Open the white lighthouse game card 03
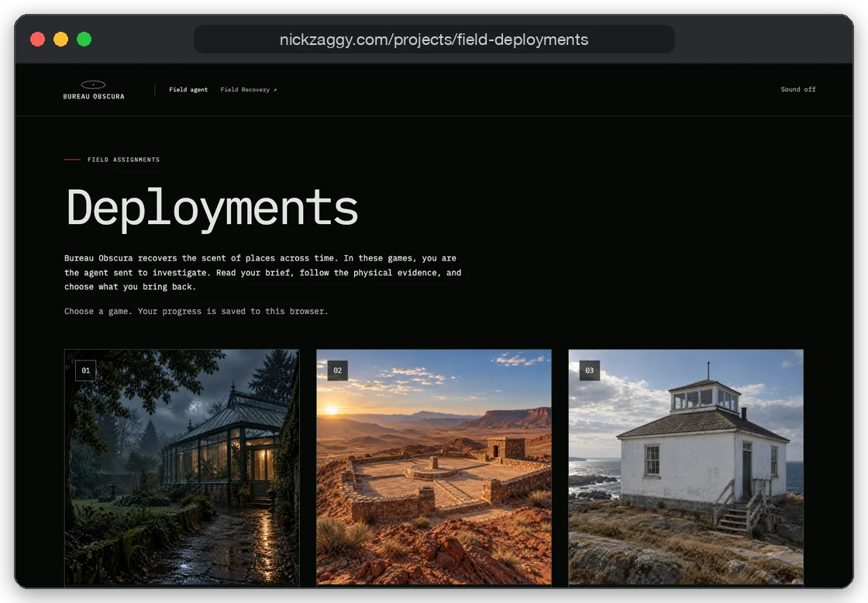The image size is (868, 603). click(x=686, y=467)
